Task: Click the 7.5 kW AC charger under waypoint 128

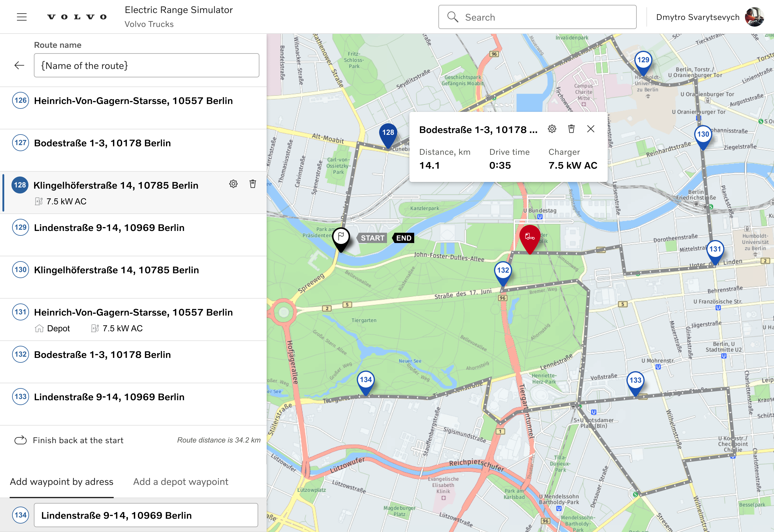Action: [61, 201]
